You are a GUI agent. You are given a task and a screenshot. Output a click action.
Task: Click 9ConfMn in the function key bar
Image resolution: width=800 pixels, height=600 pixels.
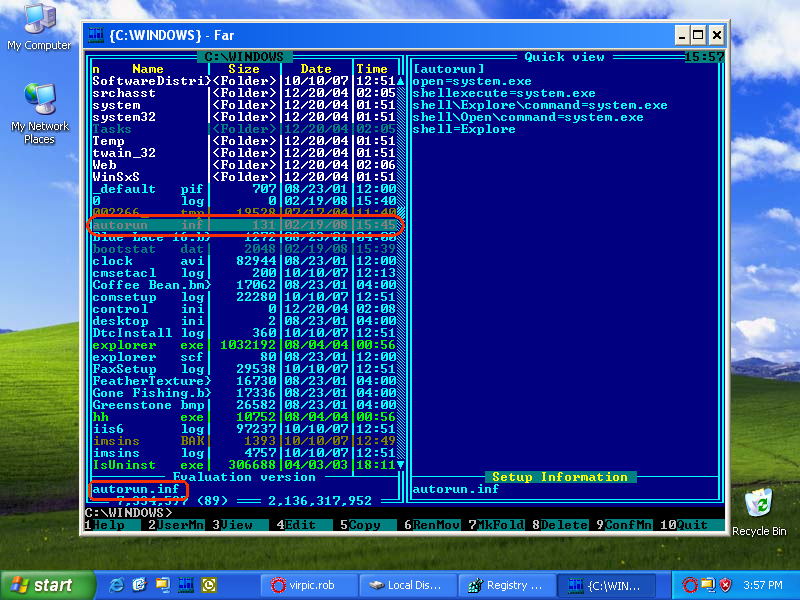click(624, 525)
